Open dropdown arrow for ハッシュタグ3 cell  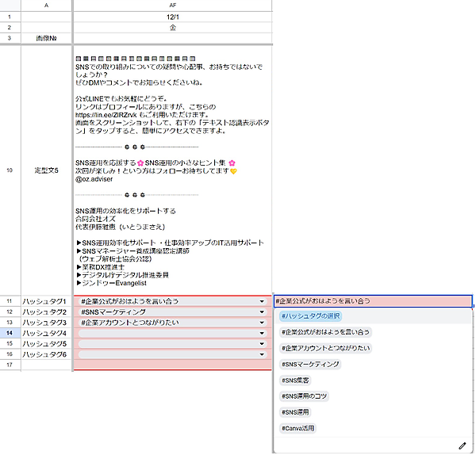262,323
